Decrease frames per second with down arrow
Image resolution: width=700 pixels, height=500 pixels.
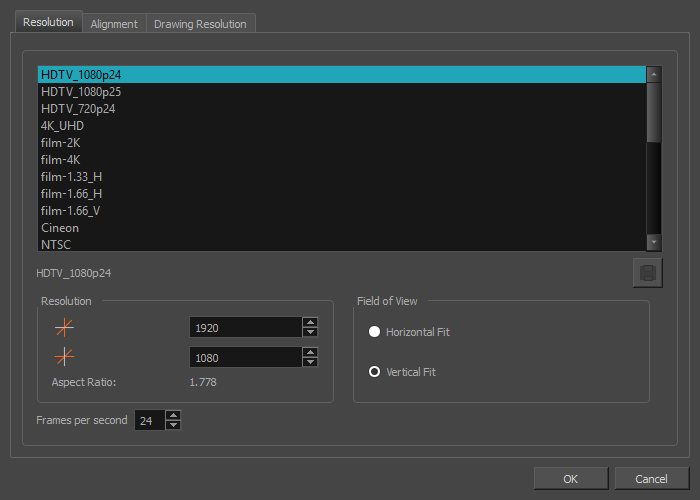coord(173,425)
